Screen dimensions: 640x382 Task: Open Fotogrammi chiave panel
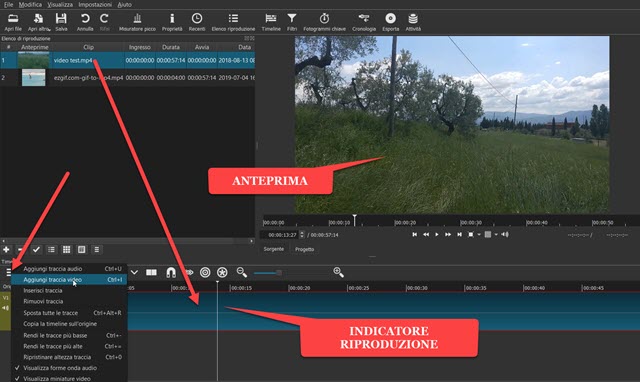click(324, 22)
